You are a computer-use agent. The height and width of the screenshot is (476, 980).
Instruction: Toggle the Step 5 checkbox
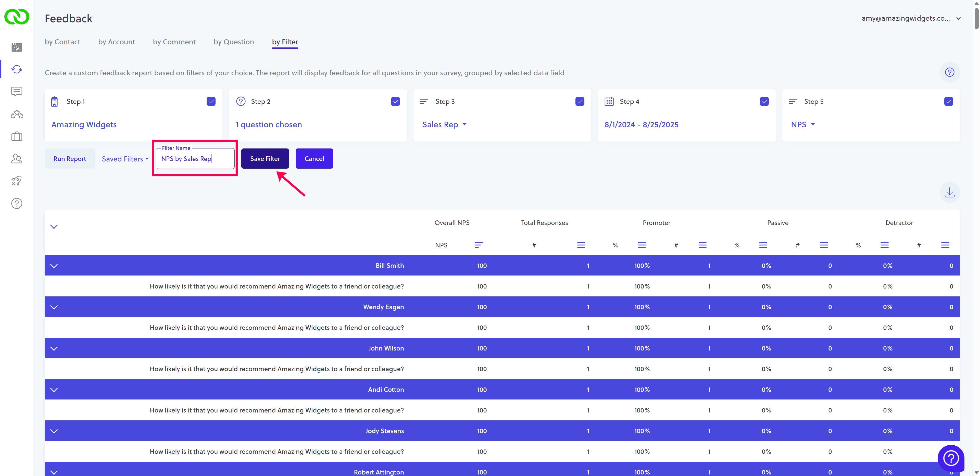click(949, 101)
